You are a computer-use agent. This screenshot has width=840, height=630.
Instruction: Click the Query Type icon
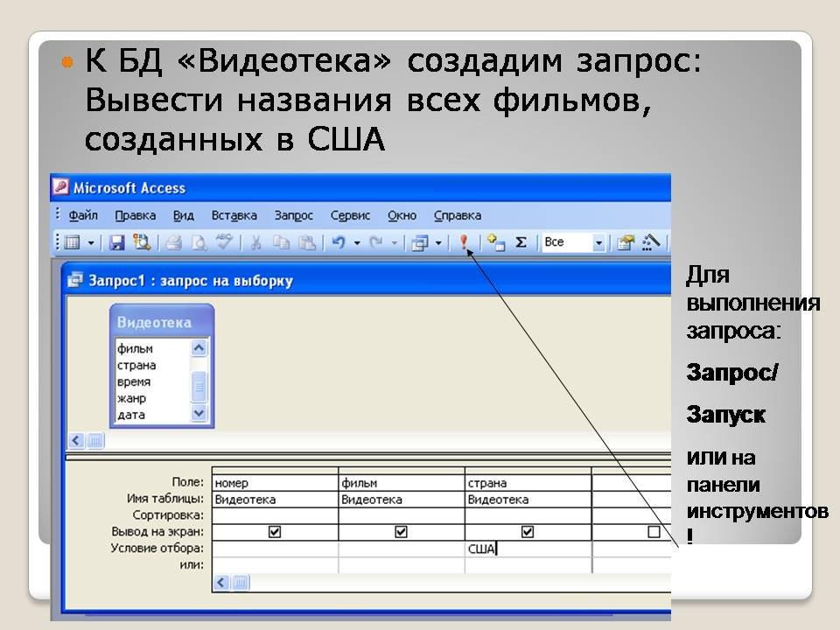click(x=421, y=242)
